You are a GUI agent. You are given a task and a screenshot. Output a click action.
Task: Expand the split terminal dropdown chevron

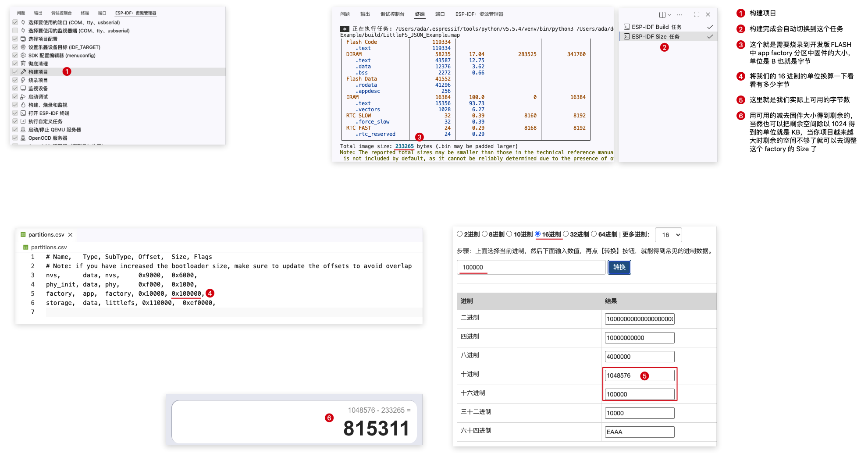click(x=669, y=15)
